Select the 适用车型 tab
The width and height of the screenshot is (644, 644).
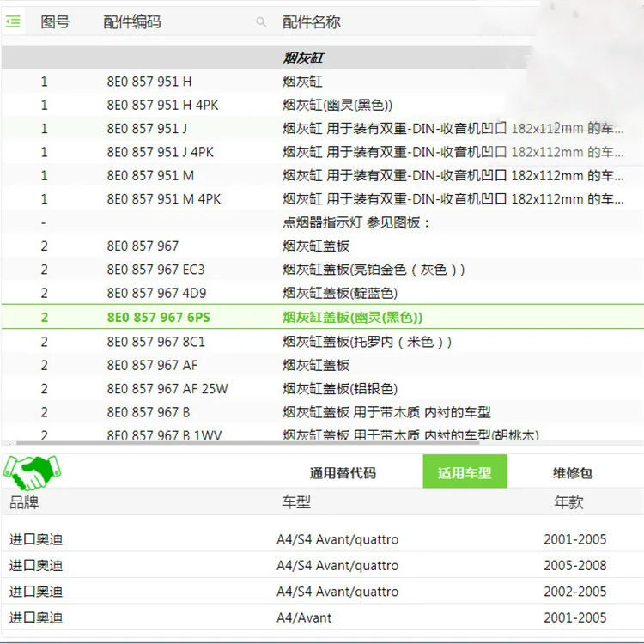coord(465,471)
